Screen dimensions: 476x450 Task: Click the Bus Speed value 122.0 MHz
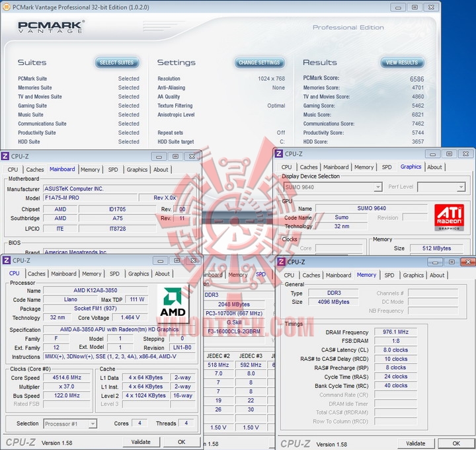coord(67,396)
